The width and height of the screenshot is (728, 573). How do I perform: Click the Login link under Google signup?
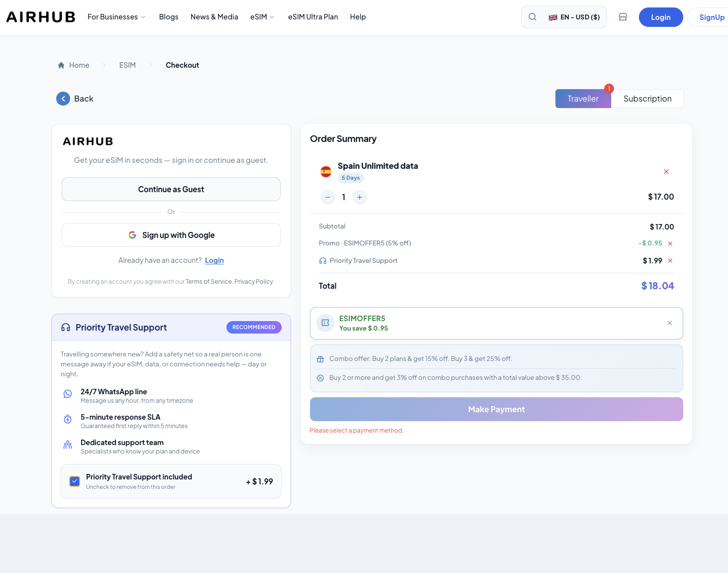(214, 260)
